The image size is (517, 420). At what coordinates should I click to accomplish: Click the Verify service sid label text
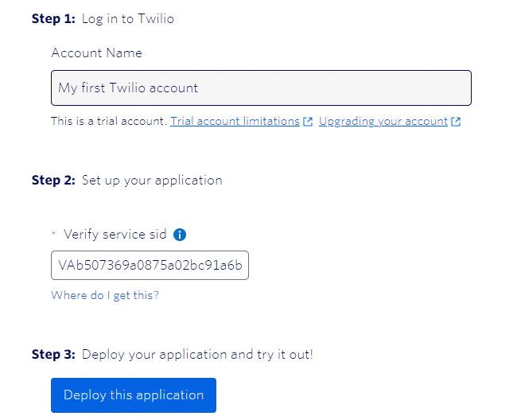tap(115, 235)
